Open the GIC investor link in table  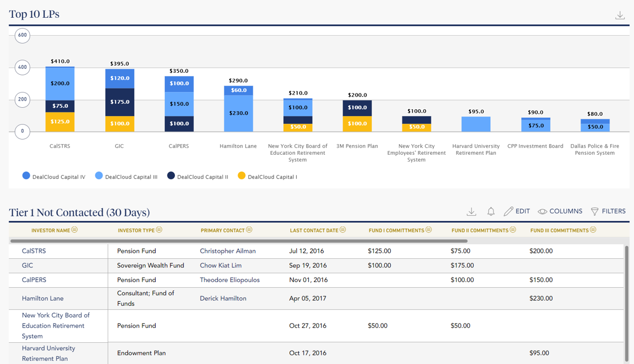27,265
